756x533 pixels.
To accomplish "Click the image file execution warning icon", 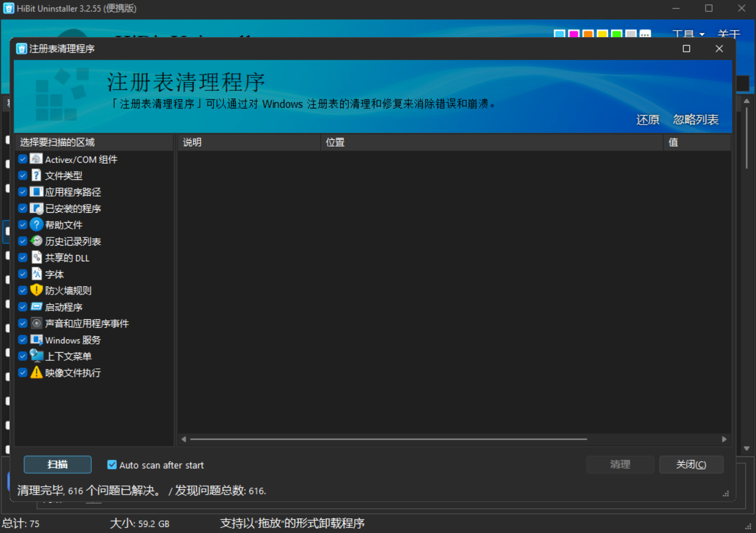I will pos(36,373).
